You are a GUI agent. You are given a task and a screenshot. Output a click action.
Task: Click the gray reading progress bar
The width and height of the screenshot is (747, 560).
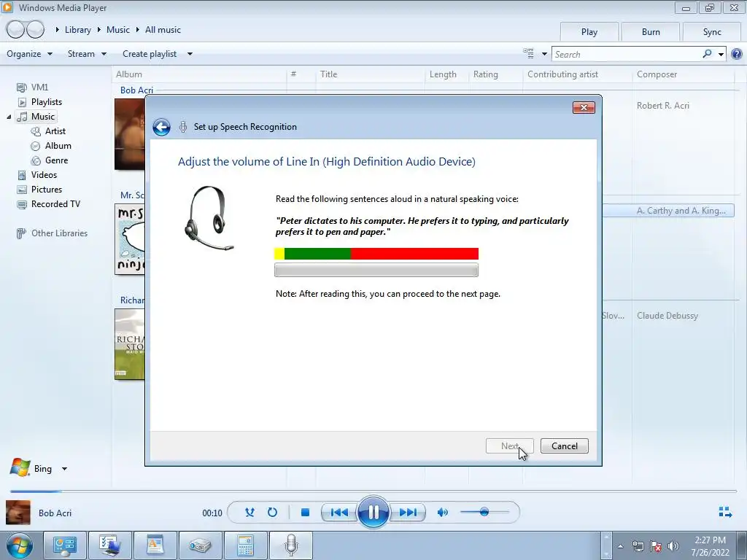coord(376,270)
